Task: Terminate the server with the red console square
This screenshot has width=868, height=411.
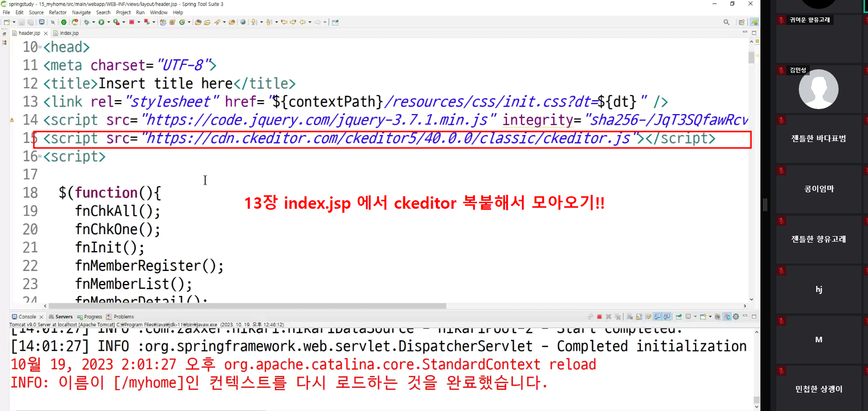Action: click(x=600, y=317)
